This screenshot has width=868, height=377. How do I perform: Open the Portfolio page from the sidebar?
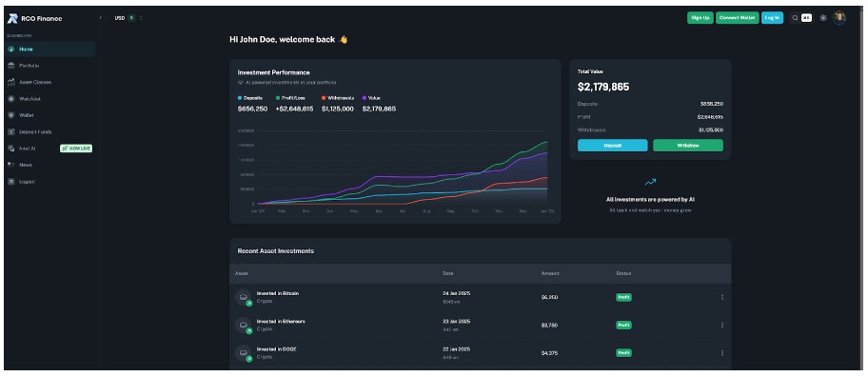[49, 66]
